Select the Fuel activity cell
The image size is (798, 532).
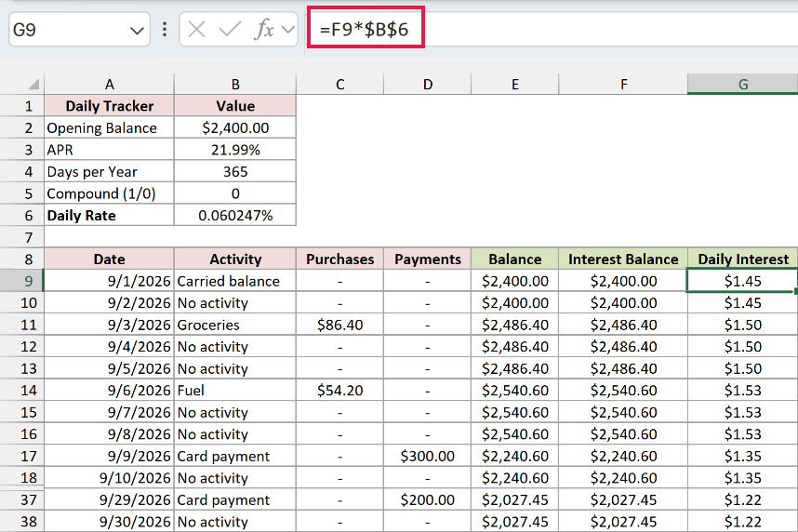click(x=235, y=391)
